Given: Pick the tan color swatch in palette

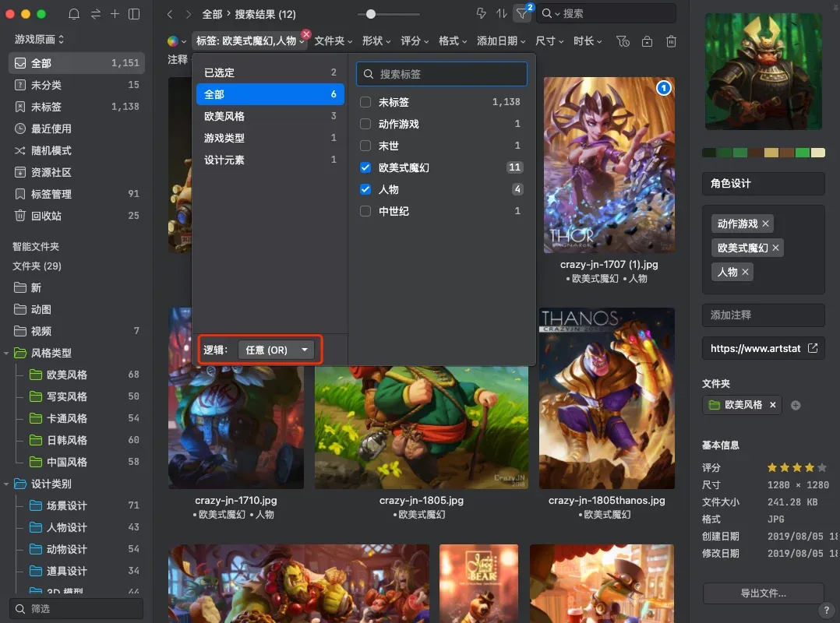Looking at the screenshot, I should tap(771, 153).
